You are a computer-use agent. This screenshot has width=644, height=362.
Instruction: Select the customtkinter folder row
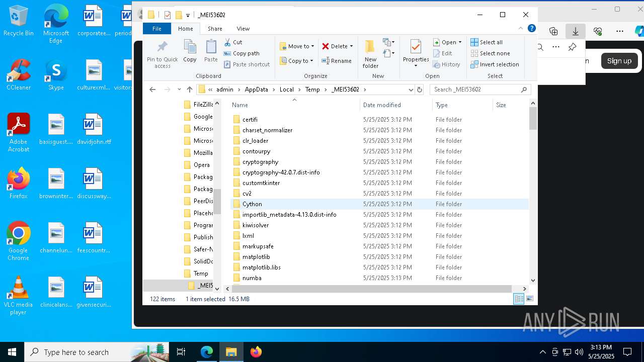point(379,183)
